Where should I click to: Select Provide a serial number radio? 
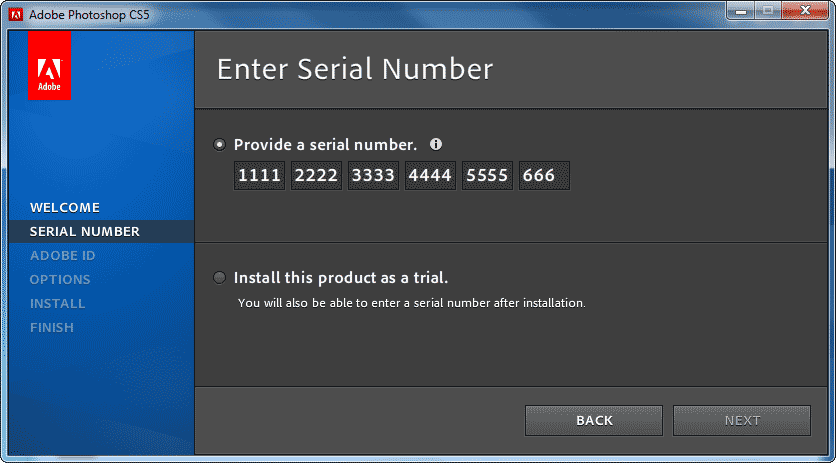pos(220,144)
